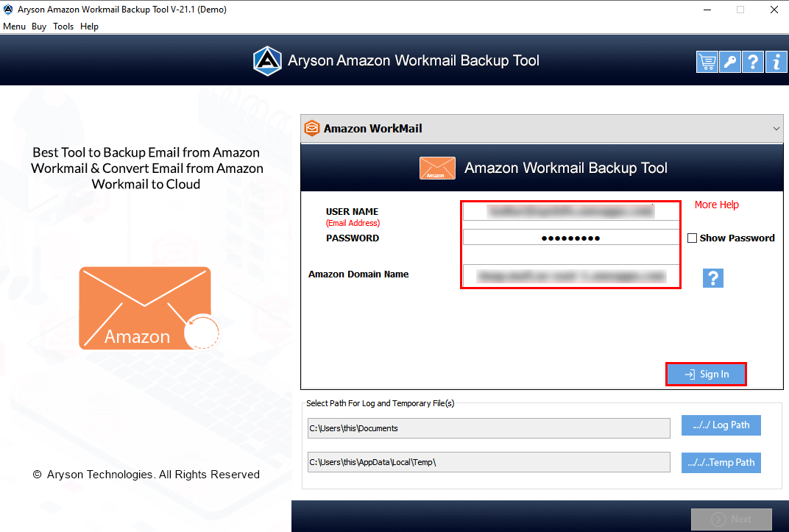This screenshot has width=789, height=532.
Task: Click the Sign In button
Action: (706, 374)
